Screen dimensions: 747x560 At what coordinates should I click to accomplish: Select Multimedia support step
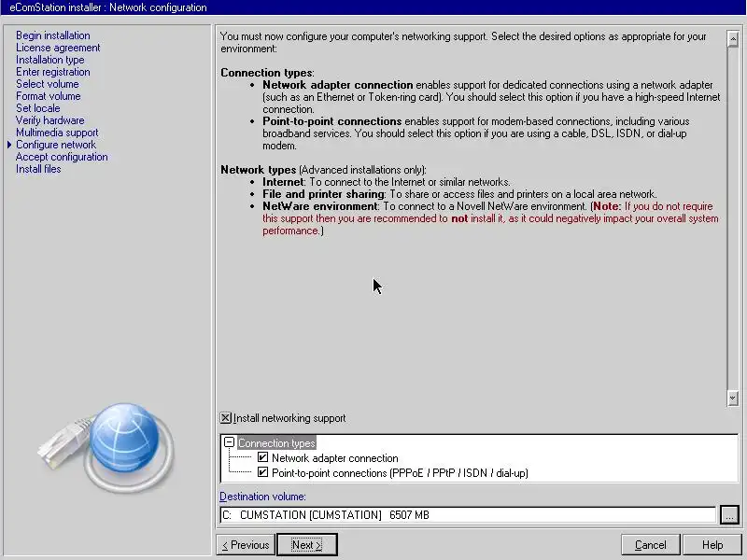click(57, 133)
